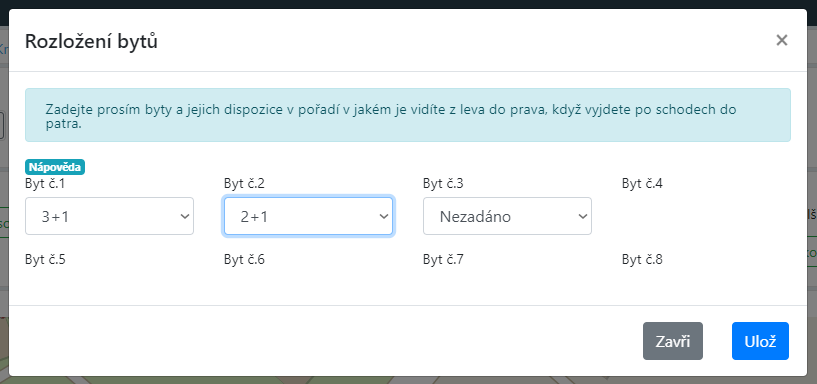The height and width of the screenshot is (384, 817).
Task: Open the Byt č.1 dropdown showing 3+1
Action: coord(109,216)
